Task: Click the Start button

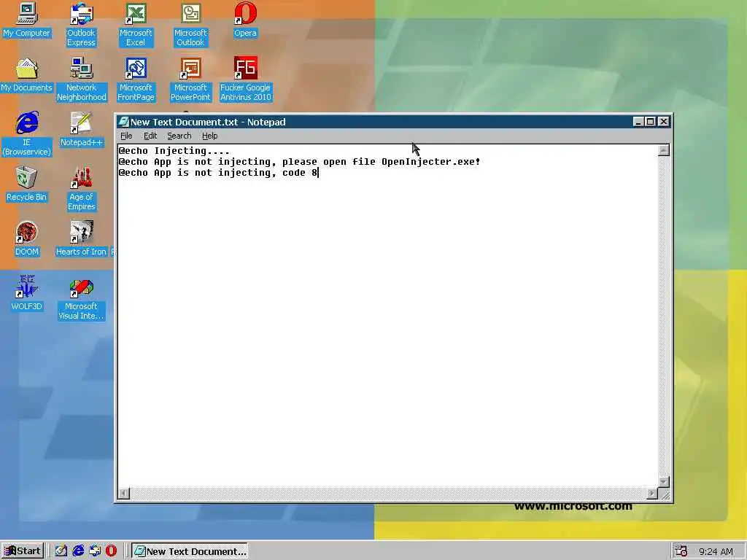Action: (x=23, y=551)
